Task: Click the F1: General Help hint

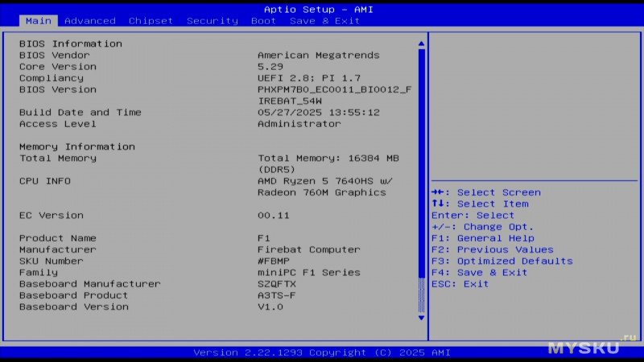Action: (483, 238)
